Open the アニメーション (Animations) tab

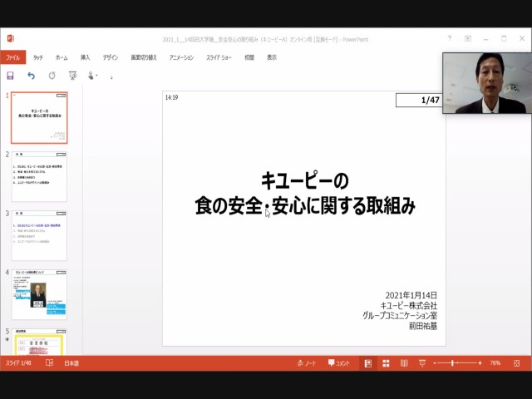(180, 57)
